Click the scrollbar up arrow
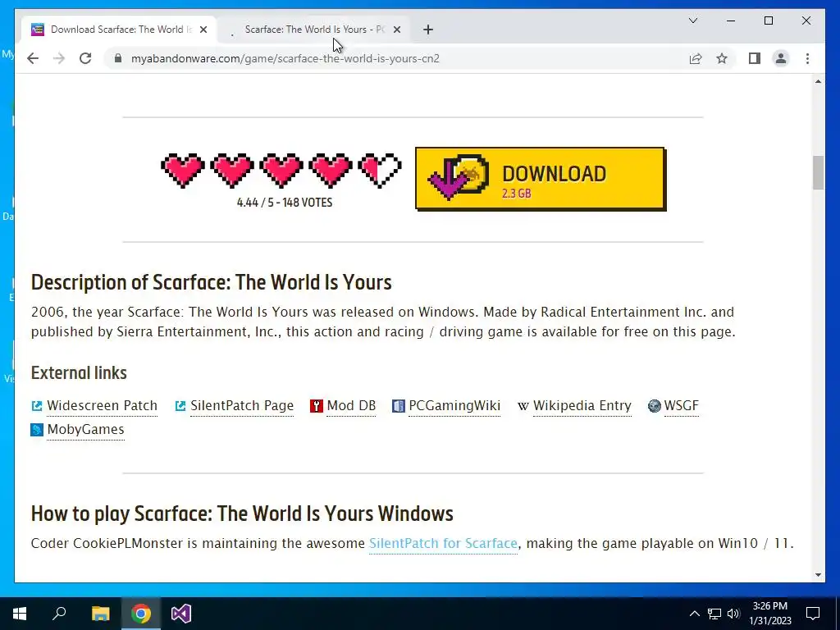The width and height of the screenshot is (840, 630). coord(818,81)
